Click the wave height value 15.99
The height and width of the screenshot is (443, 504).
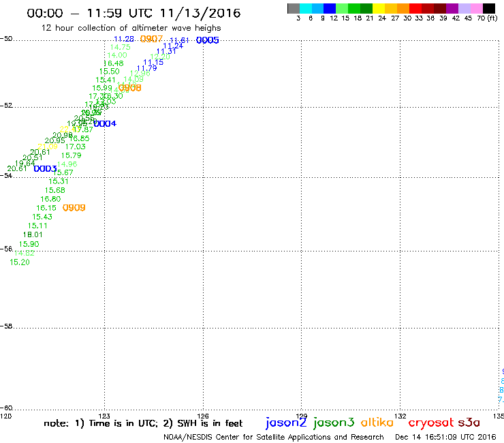(102, 88)
